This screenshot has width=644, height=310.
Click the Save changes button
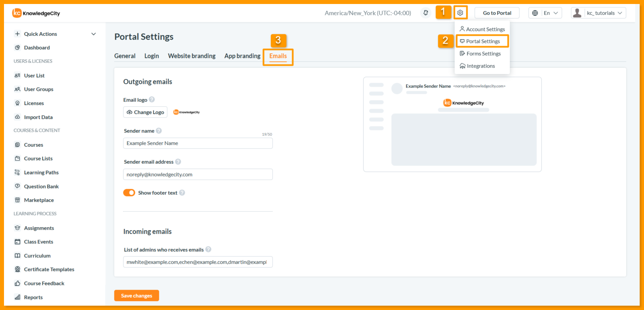click(137, 296)
